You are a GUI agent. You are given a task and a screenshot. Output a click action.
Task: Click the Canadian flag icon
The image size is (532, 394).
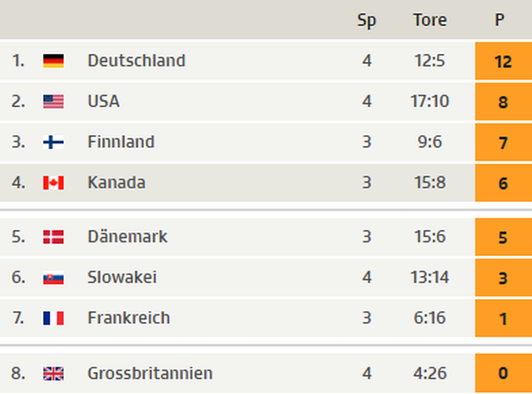[53, 183]
